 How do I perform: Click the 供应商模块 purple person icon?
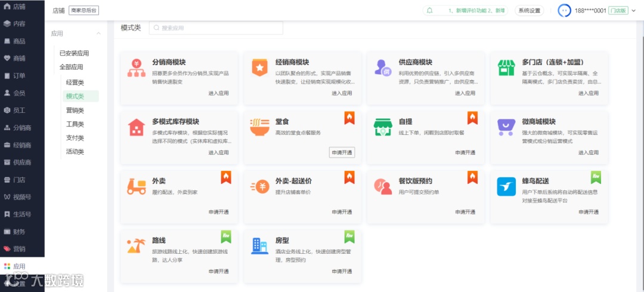383,68
